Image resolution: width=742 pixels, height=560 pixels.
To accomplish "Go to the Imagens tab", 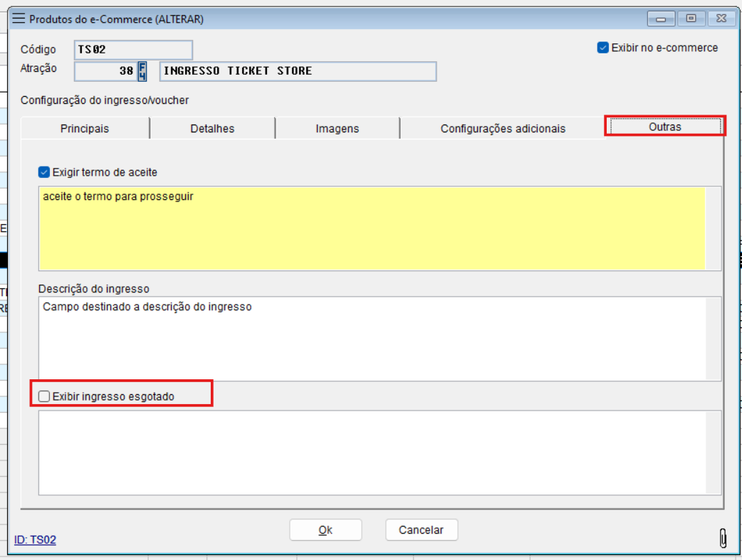I will tap(337, 129).
